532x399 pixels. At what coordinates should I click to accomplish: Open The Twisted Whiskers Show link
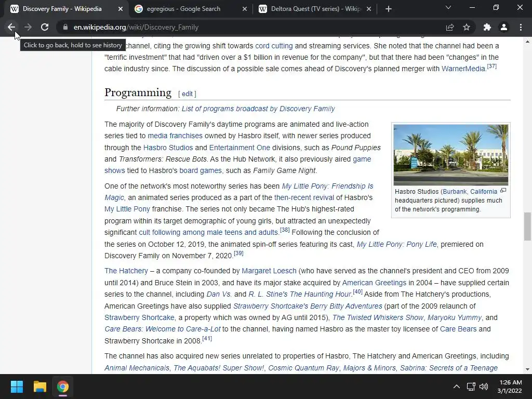pos(378,317)
